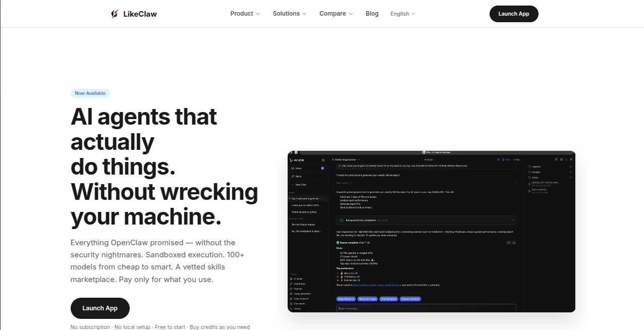The height and width of the screenshot is (330, 644).
Task: Open the CHECKLIST-GitHub file in preview
Action: 545,184
